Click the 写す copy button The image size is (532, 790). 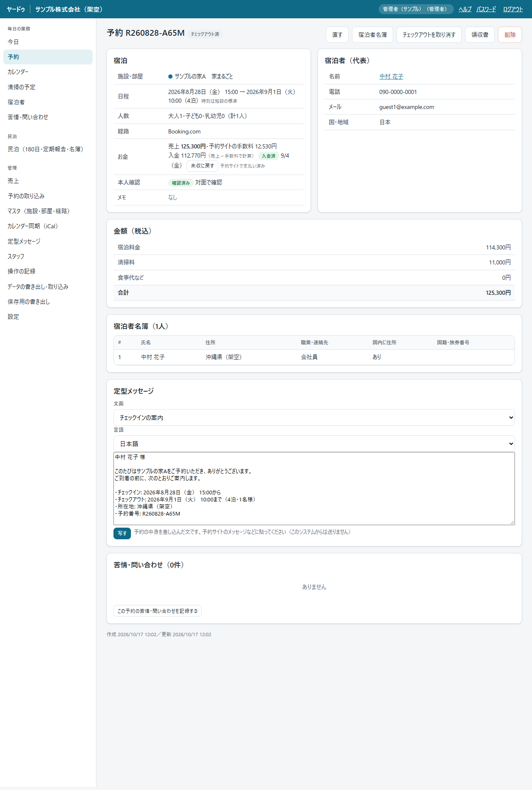tap(122, 533)
